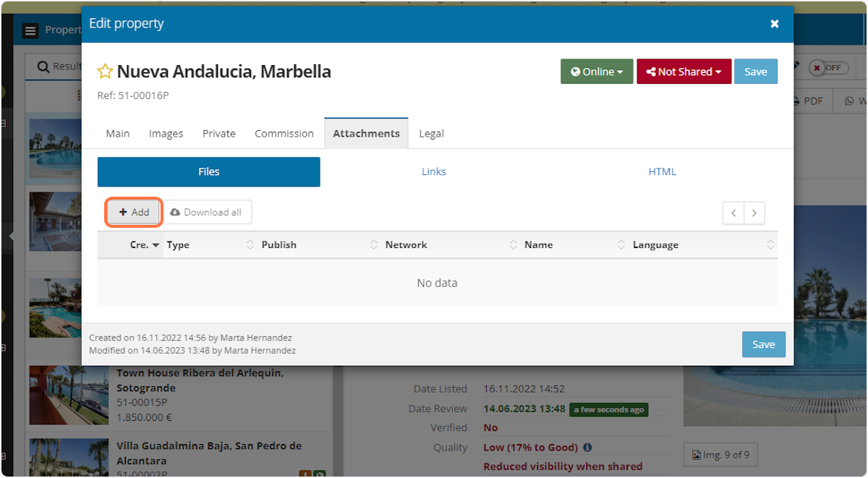The height and width of the screenshot is (478, 868).
Task: Expand the Online status dropdown
Action: click(x=597, y=72)
